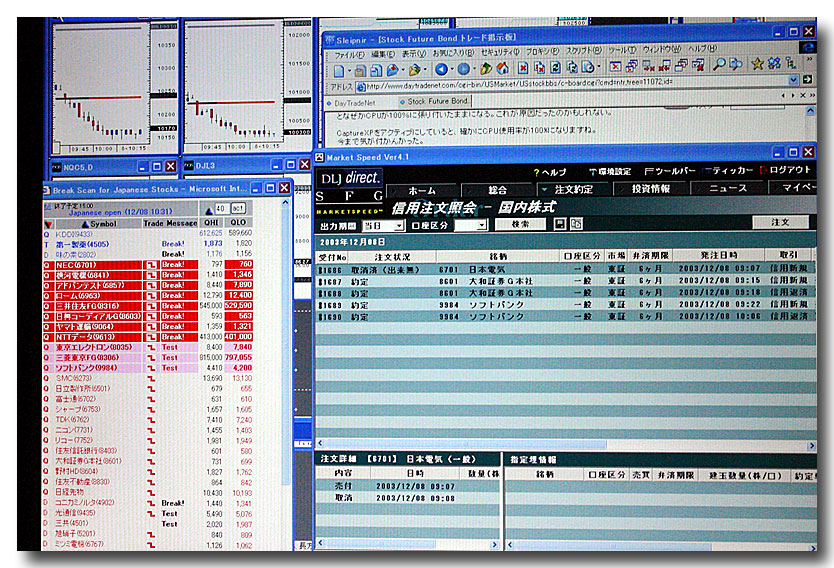Screen dimensions: 834x568
Task: Click the scroll-up arrow in Sleipnir page area
Action: click(810, 111)
